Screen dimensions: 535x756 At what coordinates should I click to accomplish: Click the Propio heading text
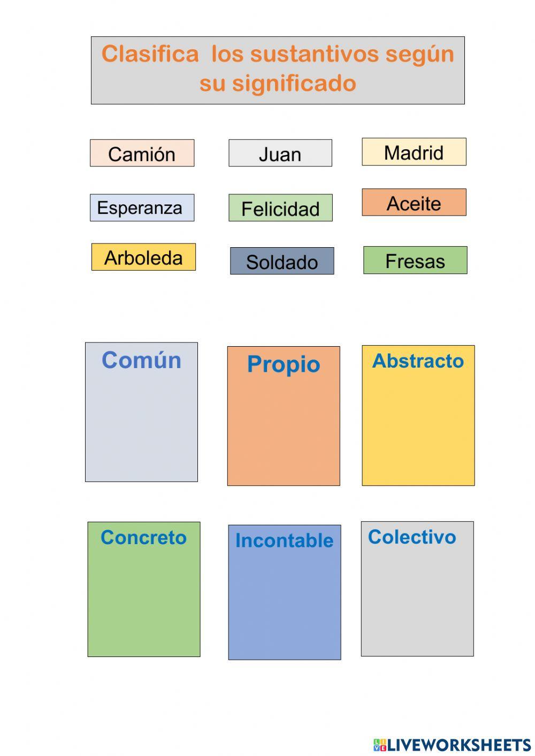(x=284, y=364)
